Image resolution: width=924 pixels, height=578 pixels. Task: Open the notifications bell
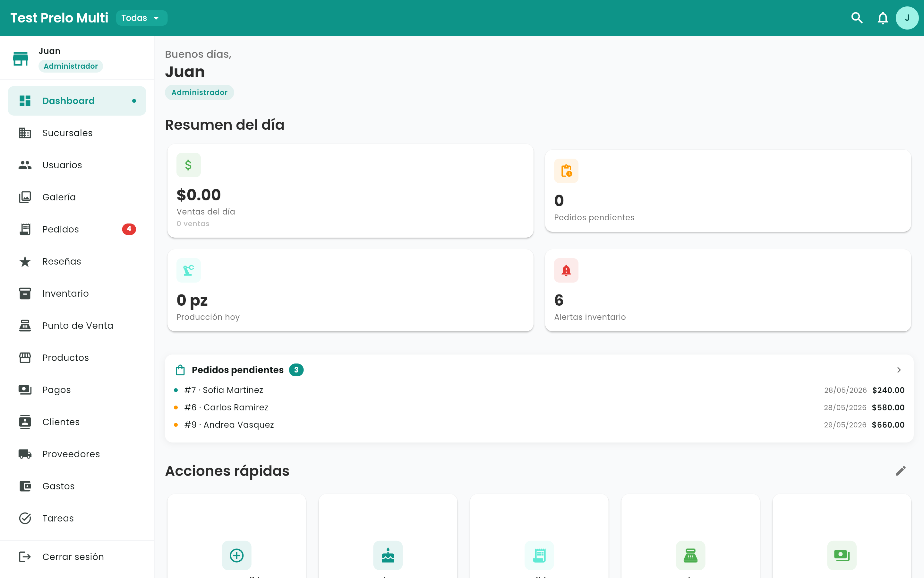pyautogui.click(x=882, y=18)
